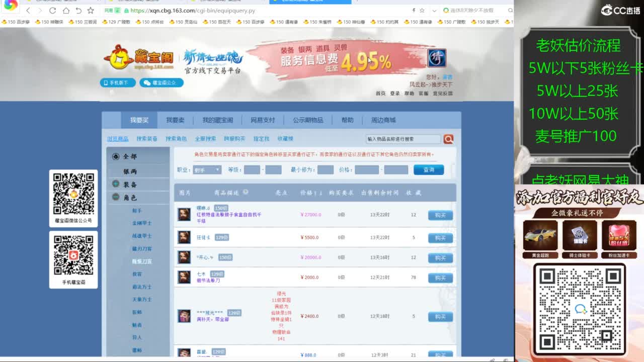Open the character avatar for the ¥5500.0 listing
The width and height of the screenshot is (644, 362).
pyautogui.click(x=184, y=237)
